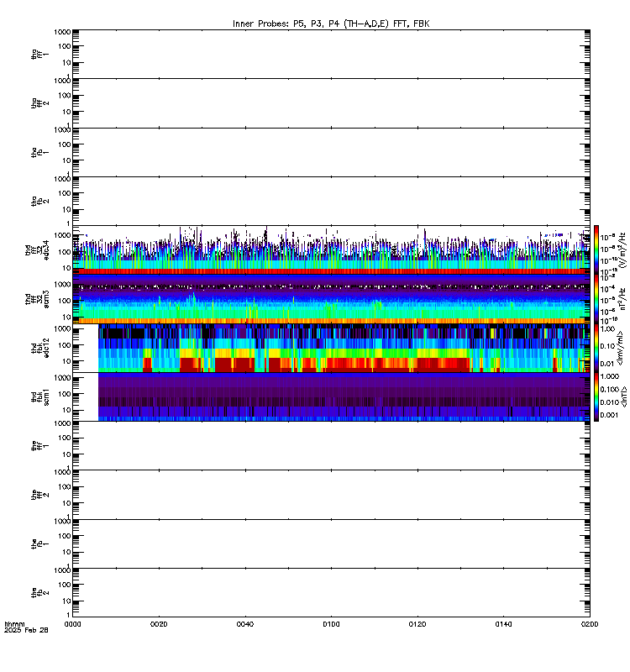Viewport: 630px width, 672px height.
Task: Click the 10 tick label of the edc12 panel
Action: [67, 361]
